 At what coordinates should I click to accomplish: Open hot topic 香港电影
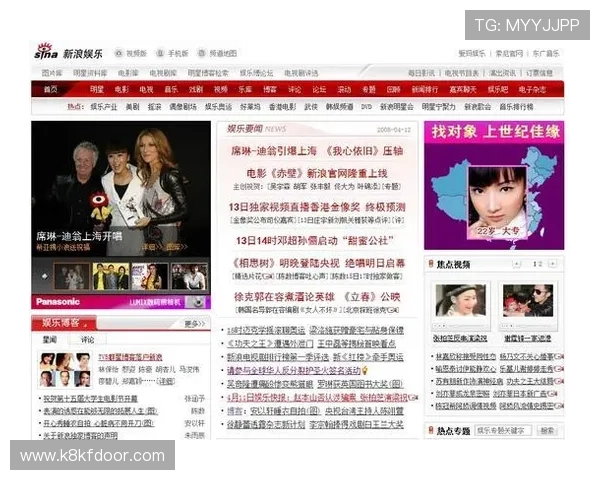pos(282,107)
